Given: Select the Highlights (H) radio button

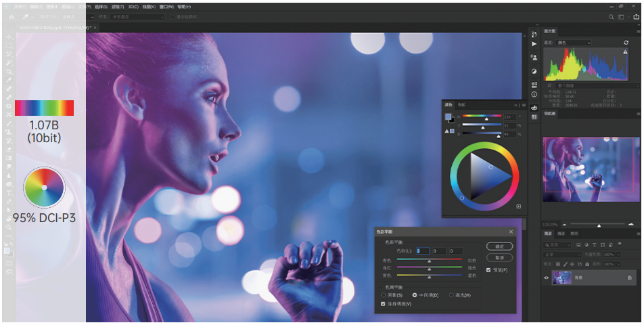Looking at the screenshot, I should [x=451, y=295].
